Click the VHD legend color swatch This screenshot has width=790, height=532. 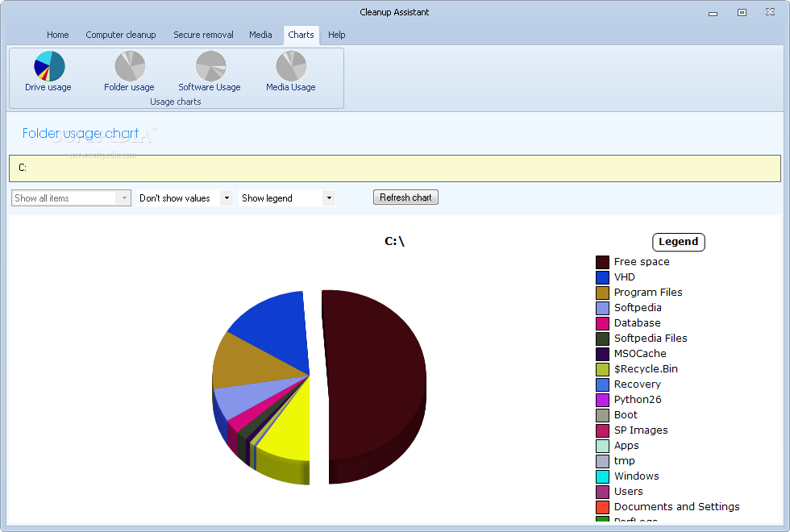[603, 277]
